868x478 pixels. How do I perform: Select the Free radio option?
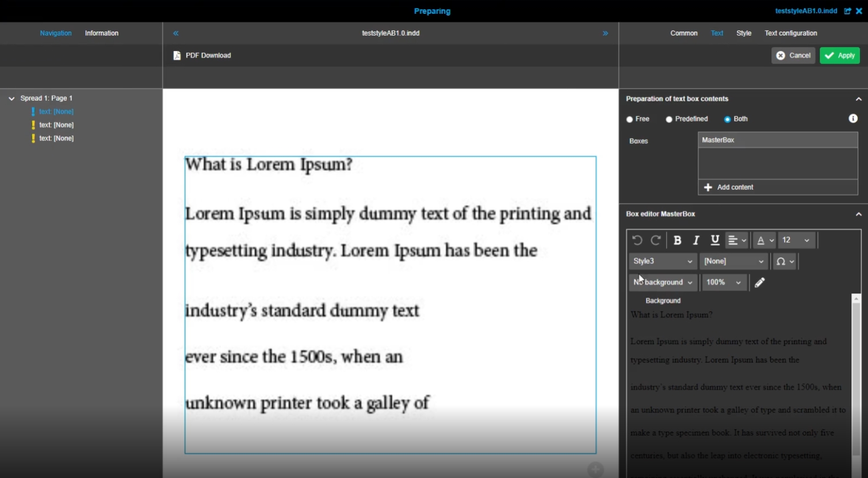pos(630,119)
